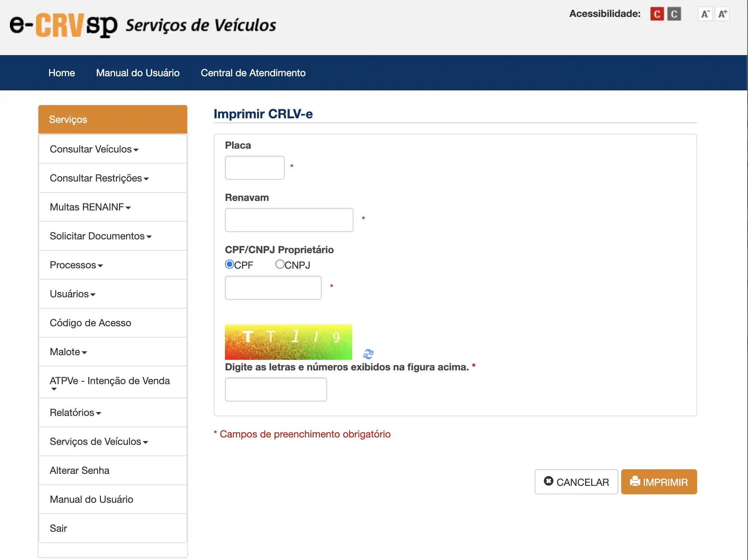Open Central de Atendimento menu item

(x=253, y=73)
